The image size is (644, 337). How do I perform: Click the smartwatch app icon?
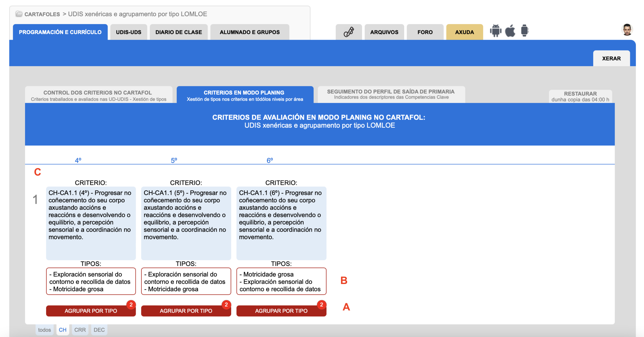[x=524, y=31]
